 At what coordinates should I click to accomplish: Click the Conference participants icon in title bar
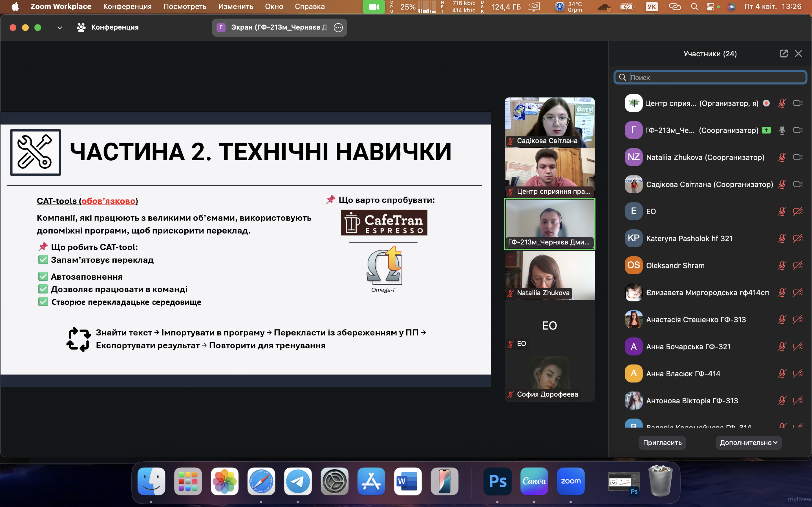[81, 28]
